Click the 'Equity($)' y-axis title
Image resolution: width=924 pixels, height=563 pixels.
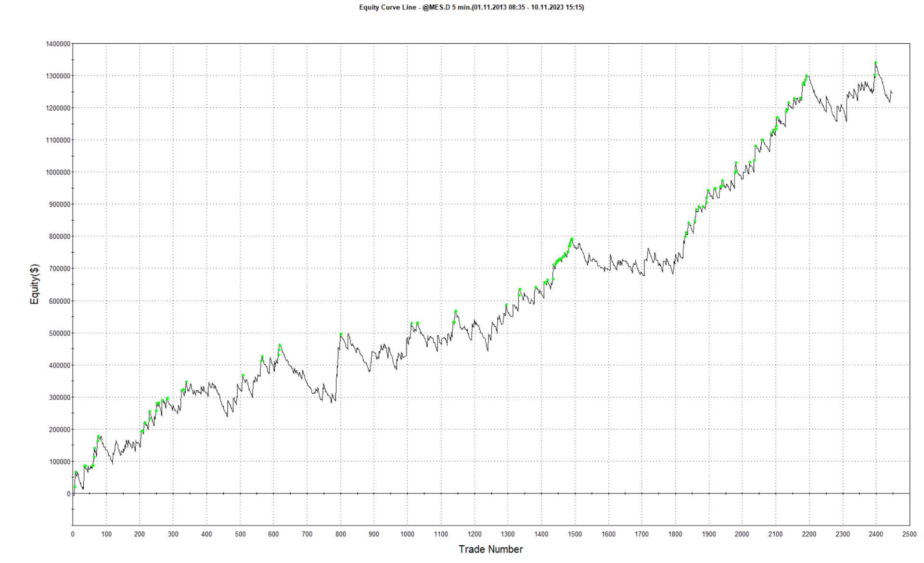(x=35, y=284)
